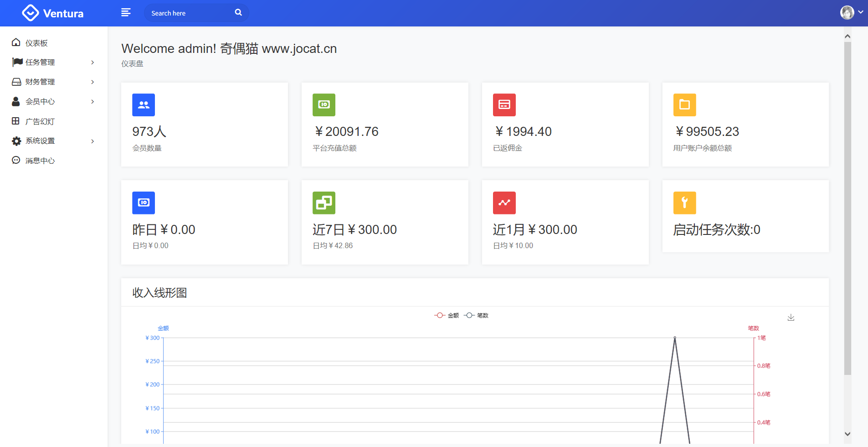Toggle the 金额 series in the chart legend
Viewport: 868px width, 447px height.
click(447, 315)
